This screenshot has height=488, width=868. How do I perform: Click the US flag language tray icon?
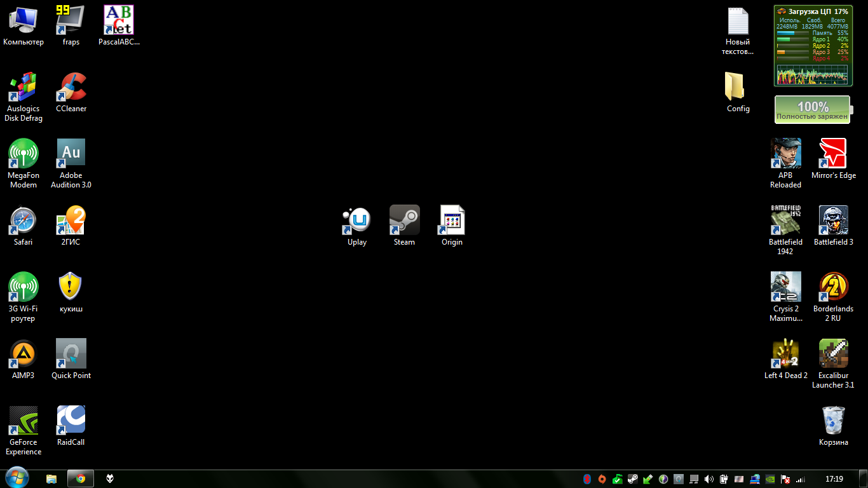[x=740, y=479]
